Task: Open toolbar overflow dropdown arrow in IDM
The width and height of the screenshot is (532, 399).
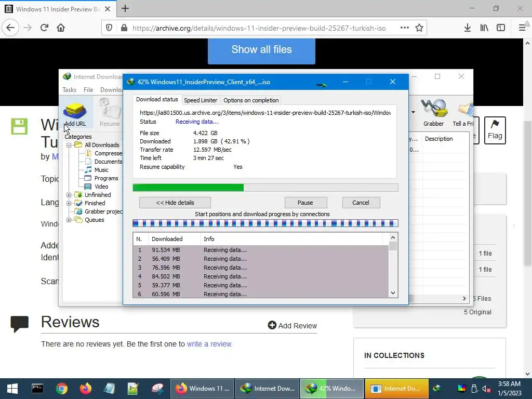Action: (x=413, y=112)
